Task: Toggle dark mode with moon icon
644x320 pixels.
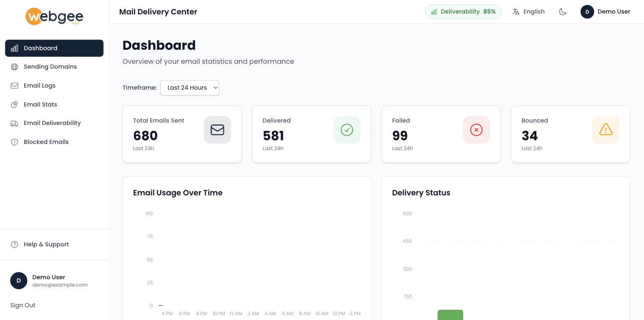Action: coord(563,12)
